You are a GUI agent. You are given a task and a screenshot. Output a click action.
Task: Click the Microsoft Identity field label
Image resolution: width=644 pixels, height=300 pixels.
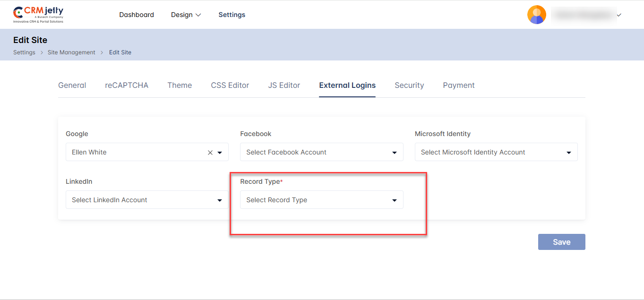pos(443,134)
